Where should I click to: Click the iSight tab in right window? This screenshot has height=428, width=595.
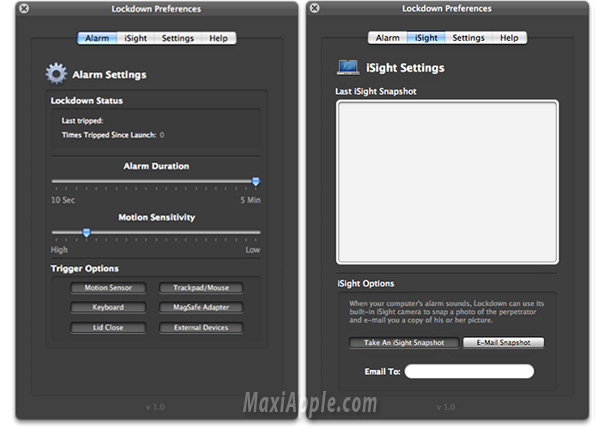(426, 38)
